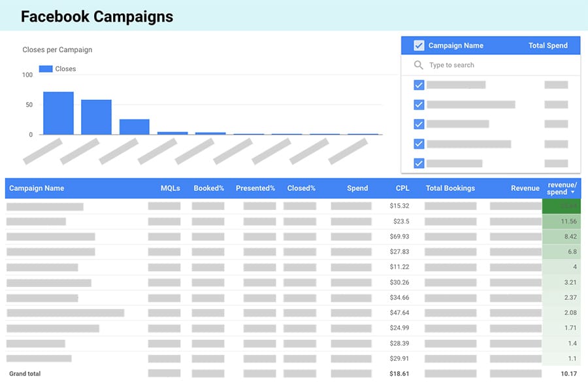
Task: Click the blue Closes legend swatch
Action: (46, 69)
